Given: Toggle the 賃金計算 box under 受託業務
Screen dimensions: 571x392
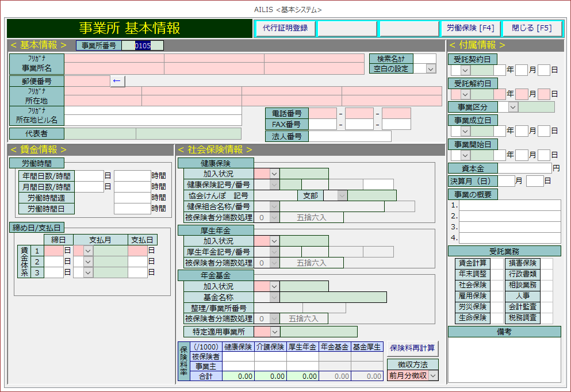Looking at the screenshot, I should pos(496,263).
